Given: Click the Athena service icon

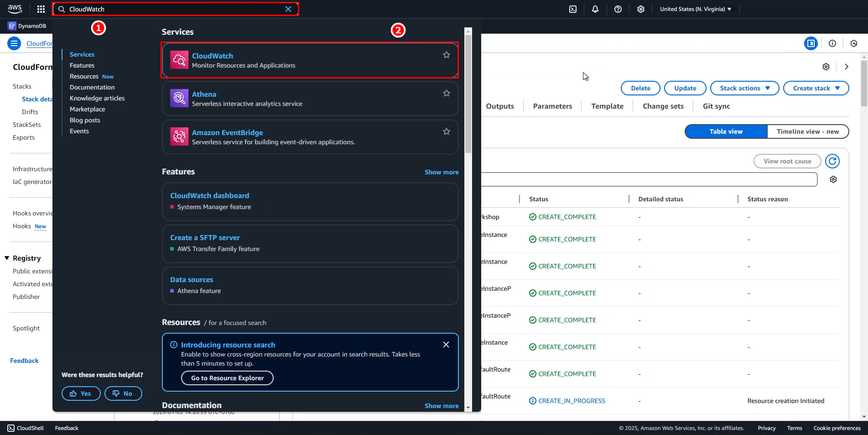Looking at the screenshot, I should tap(179, 98).
